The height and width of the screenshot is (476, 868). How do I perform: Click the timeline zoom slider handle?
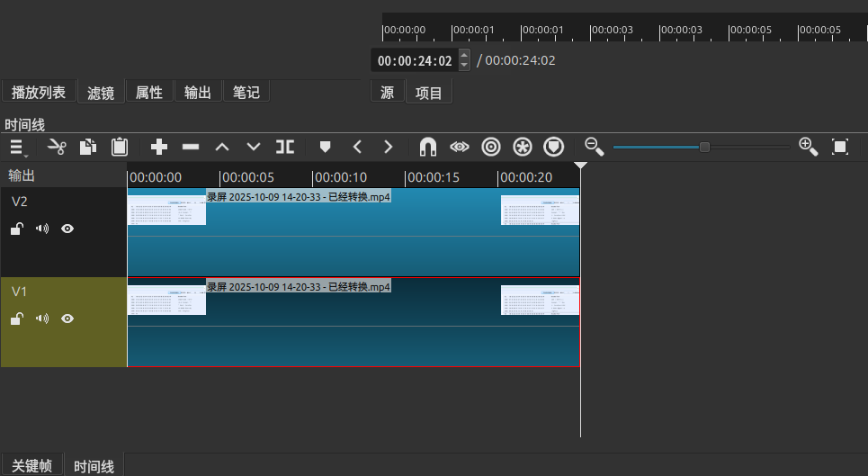coord(704,147)
